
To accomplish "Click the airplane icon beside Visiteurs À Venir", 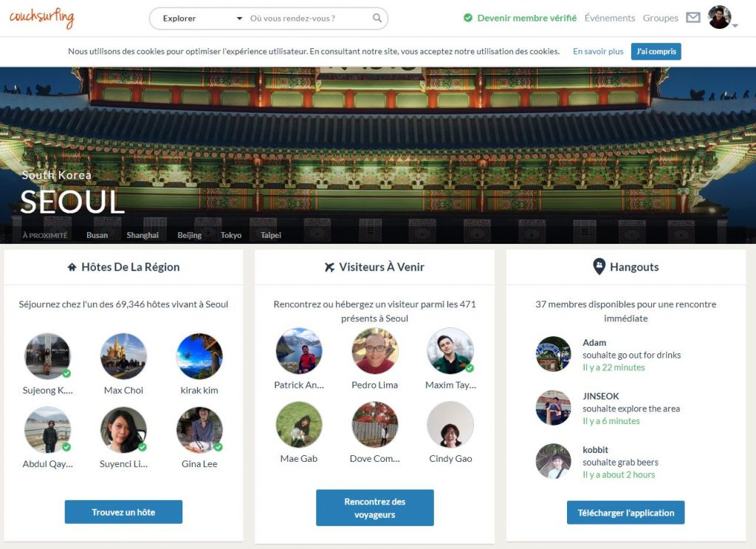I will [329, 267].
